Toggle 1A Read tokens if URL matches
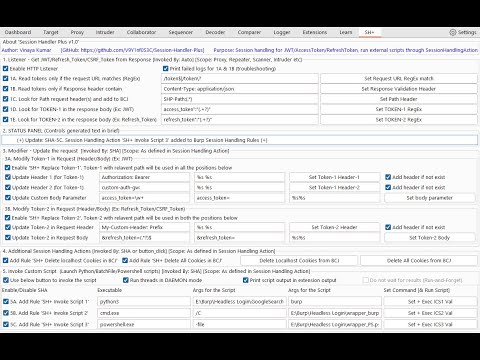This screenshot has width=480, height=360. pyautogui.click(x=5, y=79)
